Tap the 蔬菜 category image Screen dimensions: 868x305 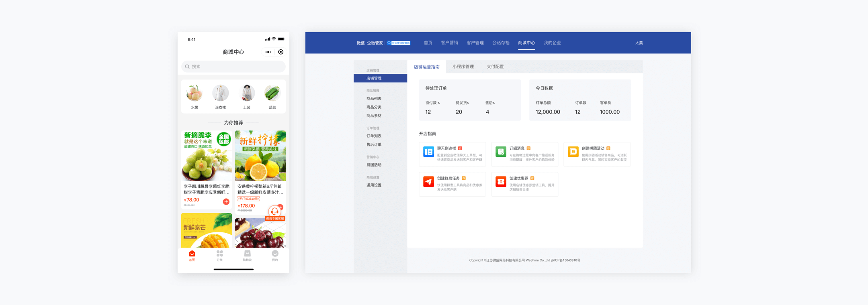coord(272,93)
